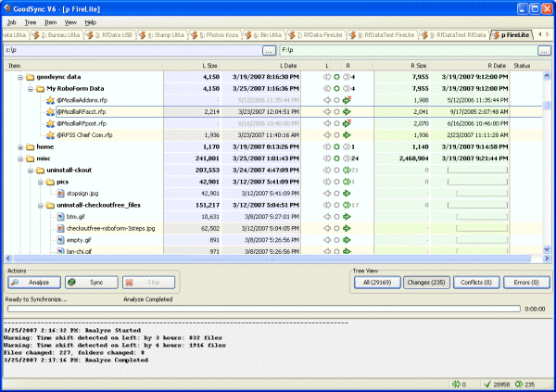Show only Changes (235) in tree view
556x392 pixels.
(x=424, y=282)
